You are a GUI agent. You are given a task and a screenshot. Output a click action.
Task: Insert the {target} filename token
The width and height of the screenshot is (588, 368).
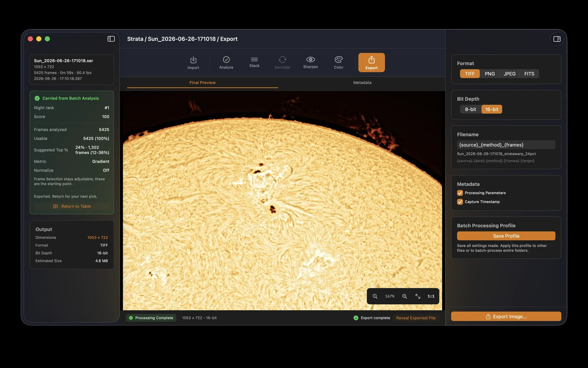pyautogui.click(x=527, y=161)
